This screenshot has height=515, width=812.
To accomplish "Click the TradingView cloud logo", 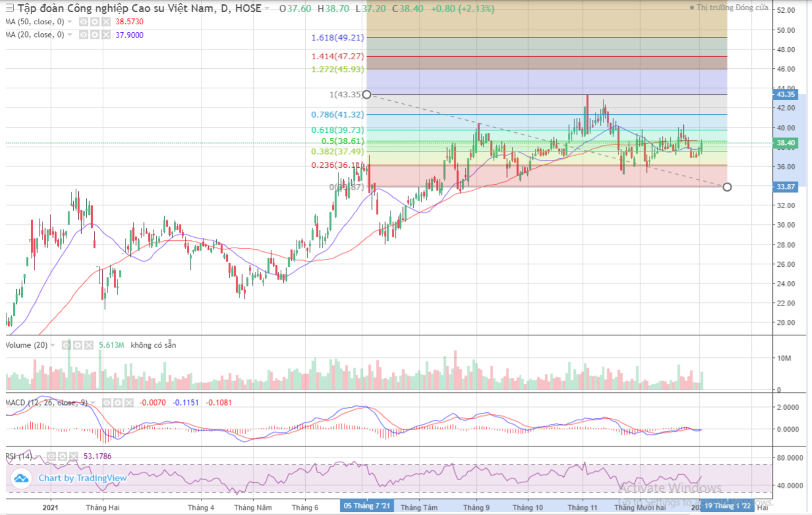I will [x=21, y=478].
